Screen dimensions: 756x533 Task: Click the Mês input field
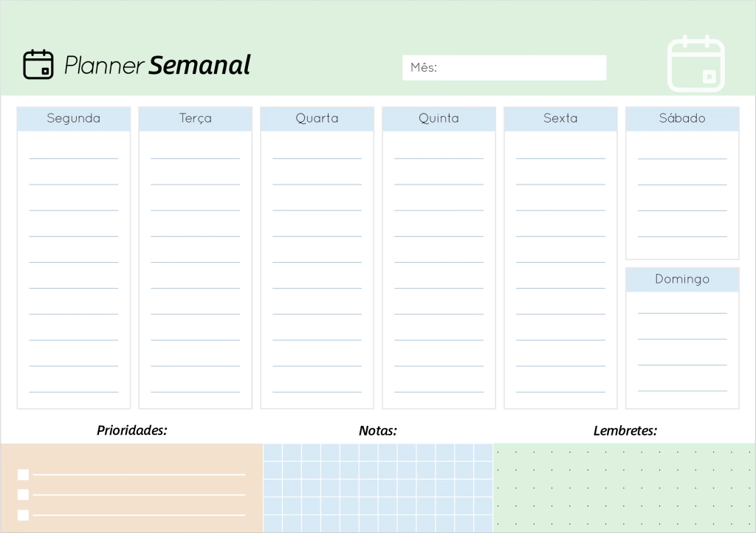tap(504, 67)
